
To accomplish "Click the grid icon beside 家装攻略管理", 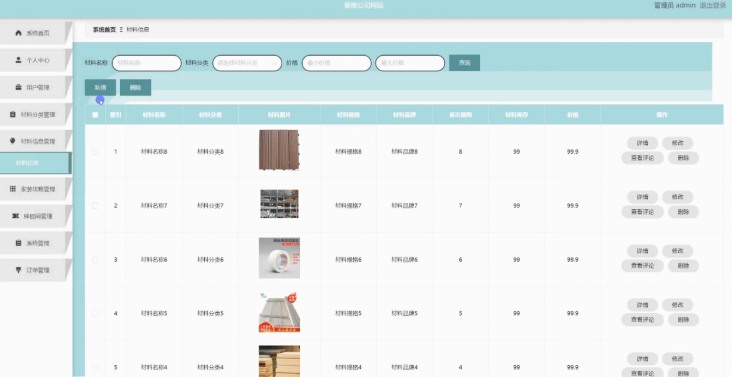I will (x=13, y=189).
